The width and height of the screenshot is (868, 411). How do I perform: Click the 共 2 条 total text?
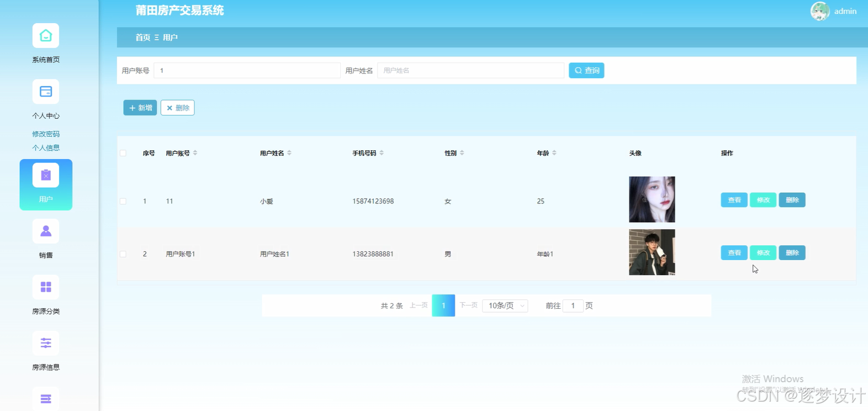point(392,305)
